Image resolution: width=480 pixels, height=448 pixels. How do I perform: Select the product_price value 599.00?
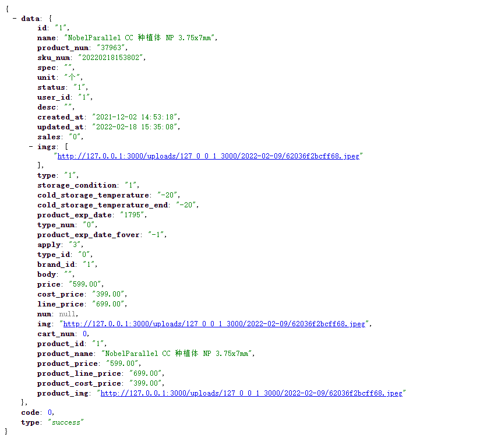tap(122, 364)
